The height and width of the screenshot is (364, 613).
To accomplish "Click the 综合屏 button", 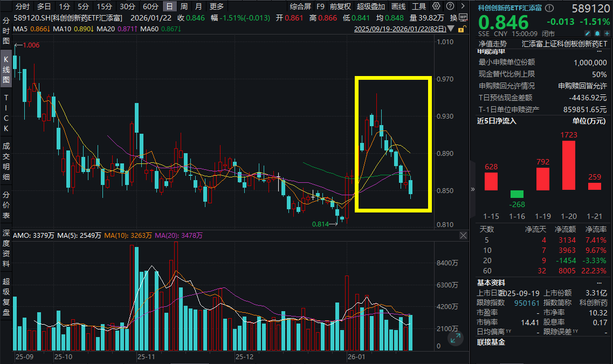I will coord(301,6).
